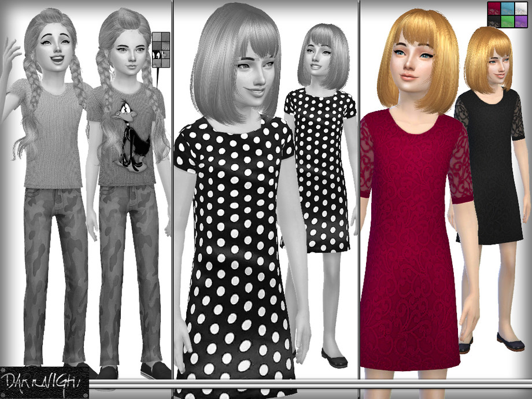Click the Daffy Duck eyes t-shirt swatch
The height and width of the screenshot is (399, 532).
coord(157,54)
